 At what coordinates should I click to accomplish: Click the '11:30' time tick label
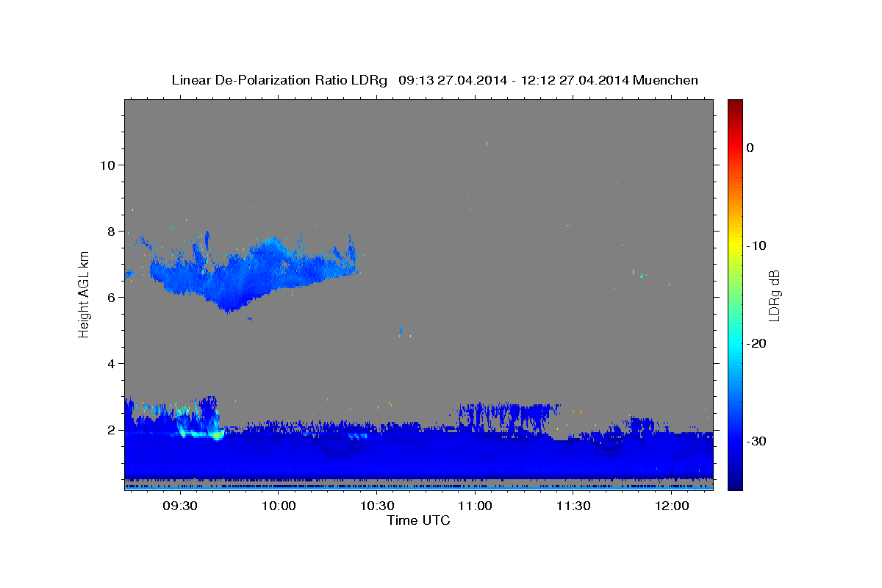[x=573, y=506]
